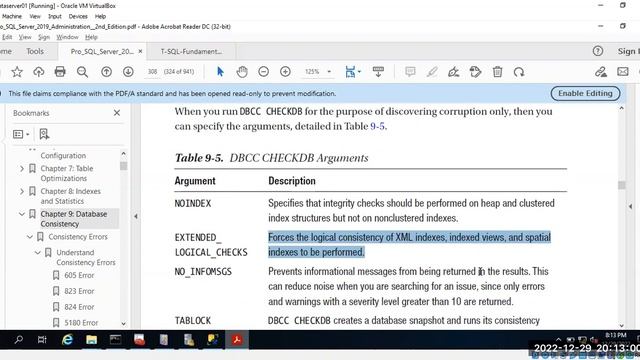Print the PDF document
The height and width of the screenshot is (360, 640).
click(60, 72)
